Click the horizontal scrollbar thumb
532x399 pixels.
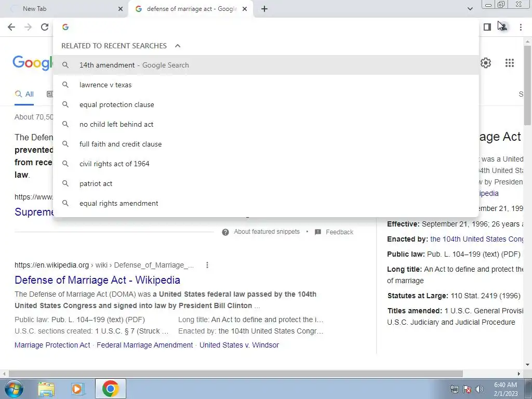click(x=236, y=374)
